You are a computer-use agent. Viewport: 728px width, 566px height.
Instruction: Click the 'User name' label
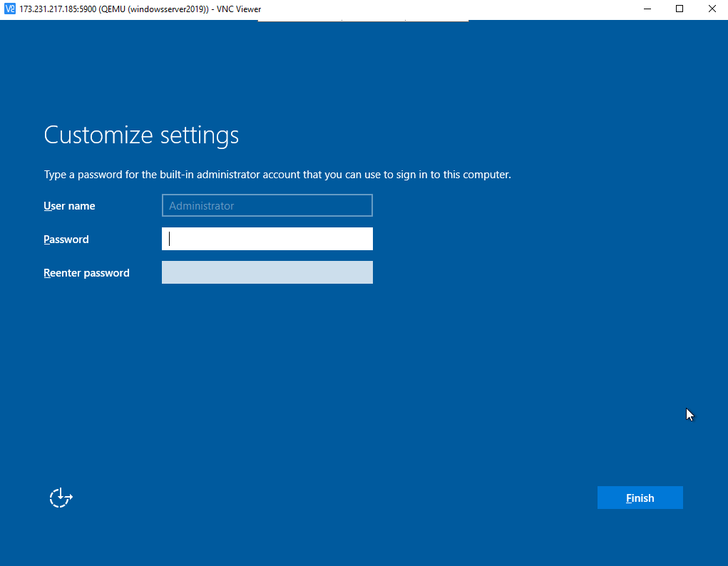pyautogui.click(x=69, y=206)
